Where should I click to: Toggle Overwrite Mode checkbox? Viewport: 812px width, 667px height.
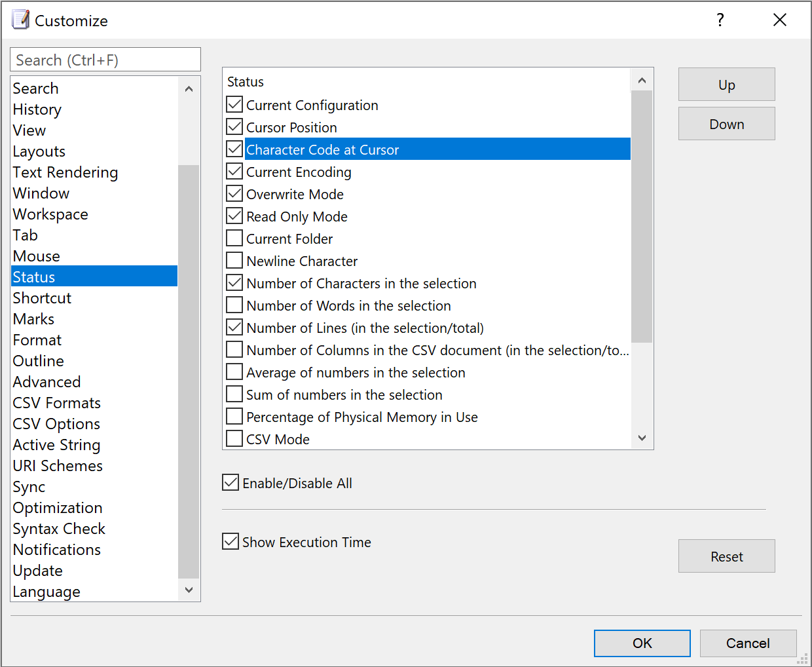click(x=234, y=193)
